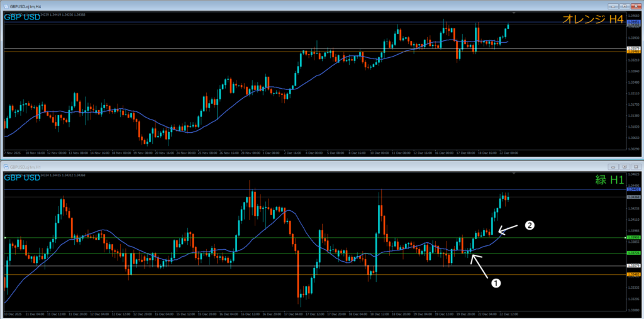
Task: Click the green 1.33903 price tag
Action: click(x=632, y=237)
